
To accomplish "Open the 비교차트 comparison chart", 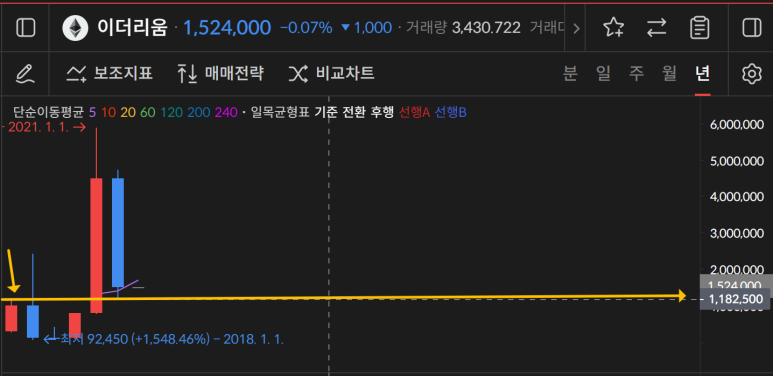I will point(331,74).
